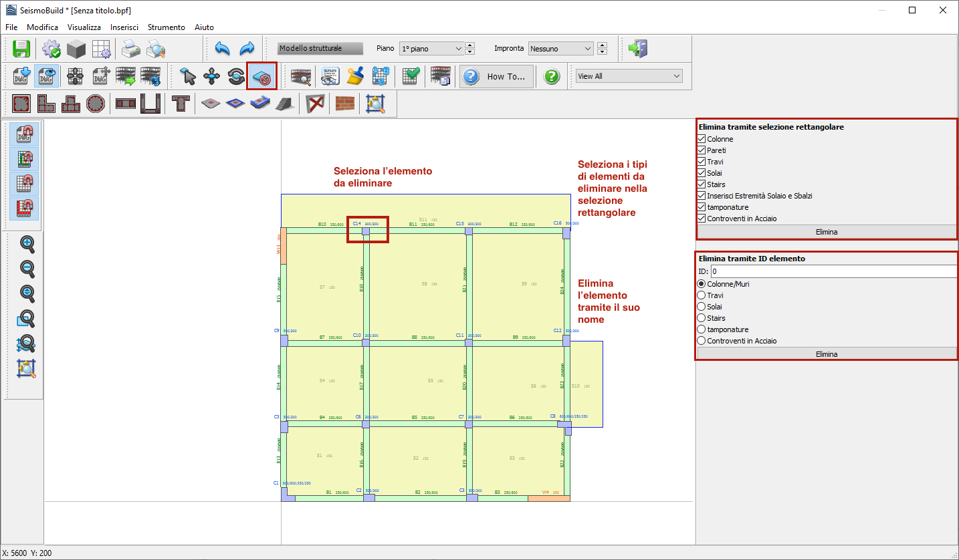Click the blue undo arrow
Image resolution: width=959 pixels, height=560 pixels.
coord(222,49)
